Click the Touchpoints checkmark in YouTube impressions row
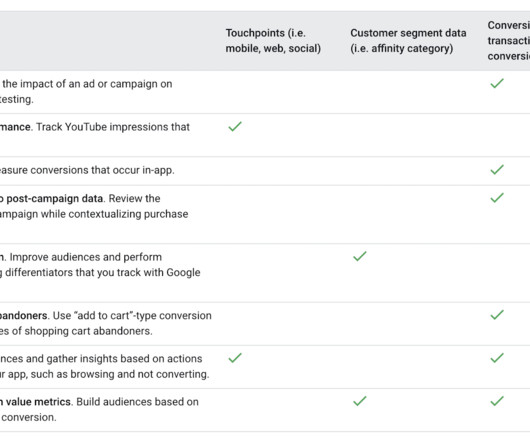530x442 pixels. [x=235, y=126]
